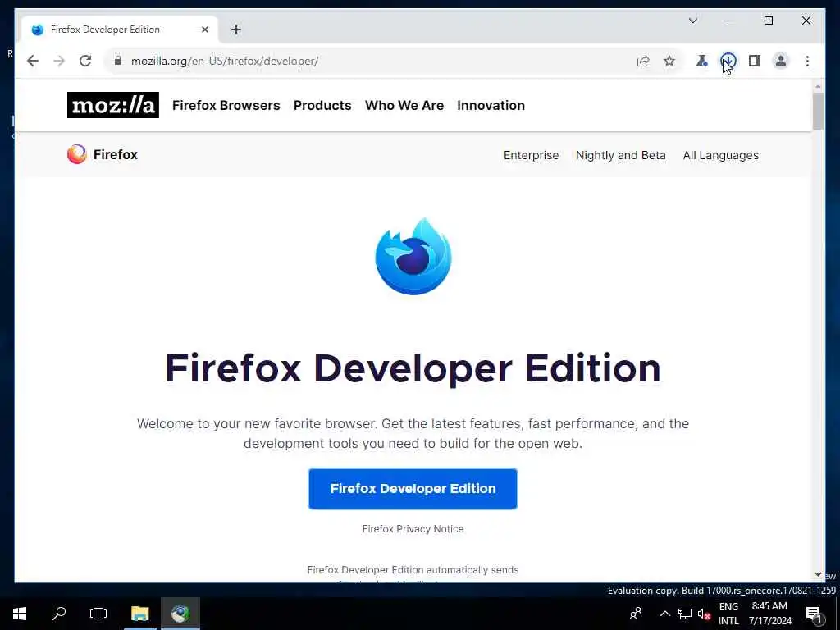Click the blue Firefox Developer Edition logo

(413, 256)
